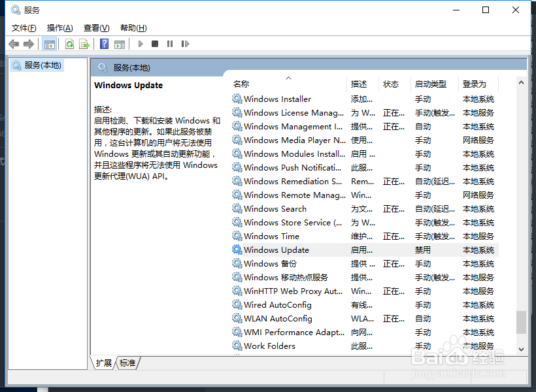Select Windows License Manager service name
The width and height of the screenshot is (536, 392).
click(293, 113)
